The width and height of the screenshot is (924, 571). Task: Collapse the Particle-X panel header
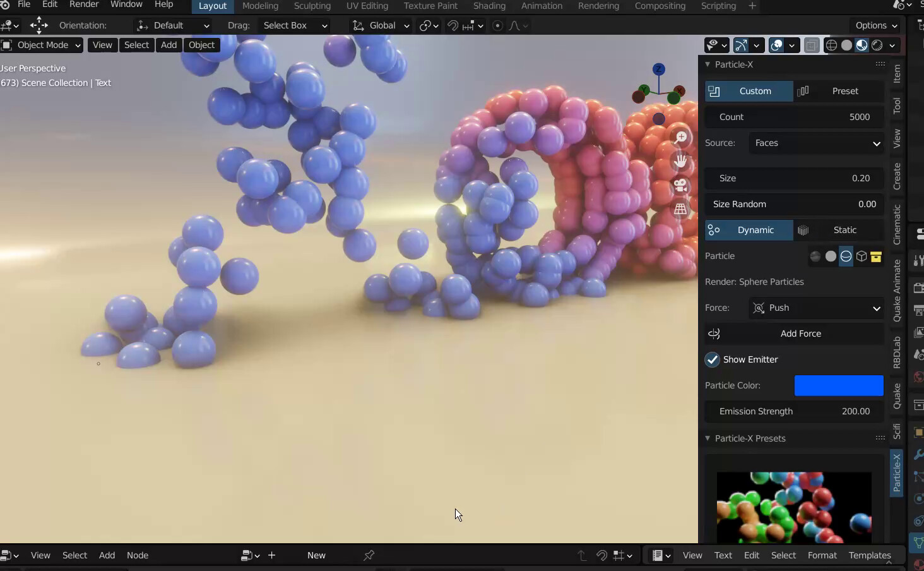click(x=708, y=64)
